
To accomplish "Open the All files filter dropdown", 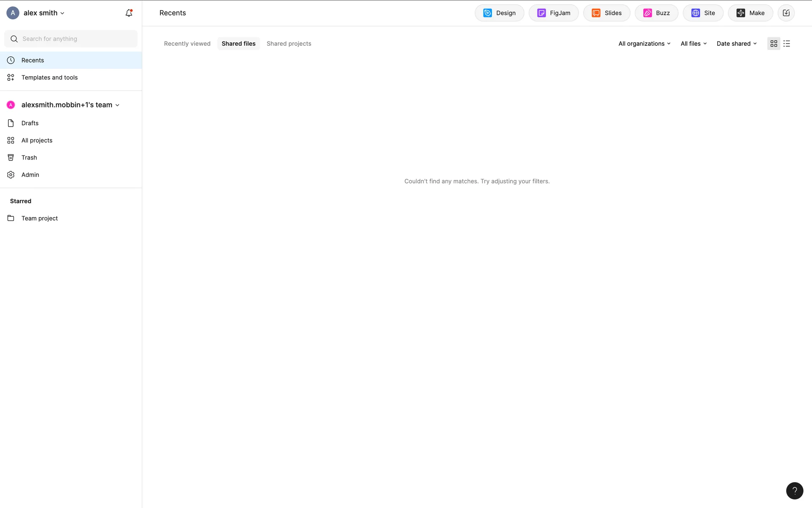I will click(x=693, y=44).
